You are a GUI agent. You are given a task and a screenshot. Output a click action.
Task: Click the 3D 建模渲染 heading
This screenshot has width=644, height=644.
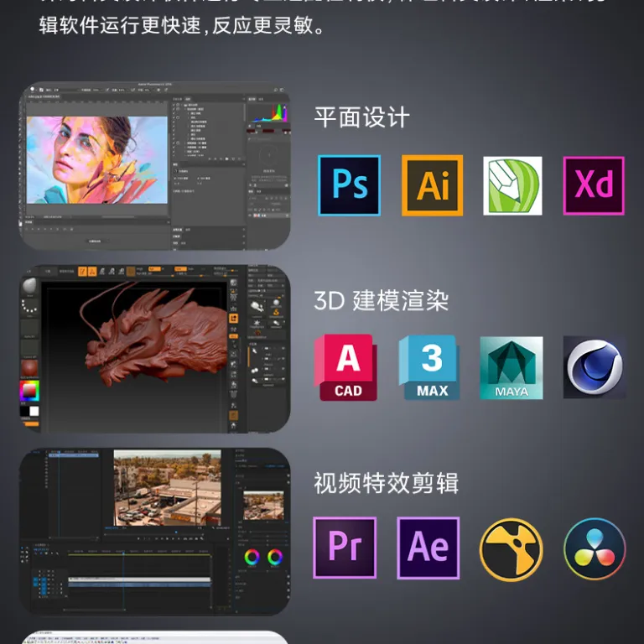coord(382,300)
